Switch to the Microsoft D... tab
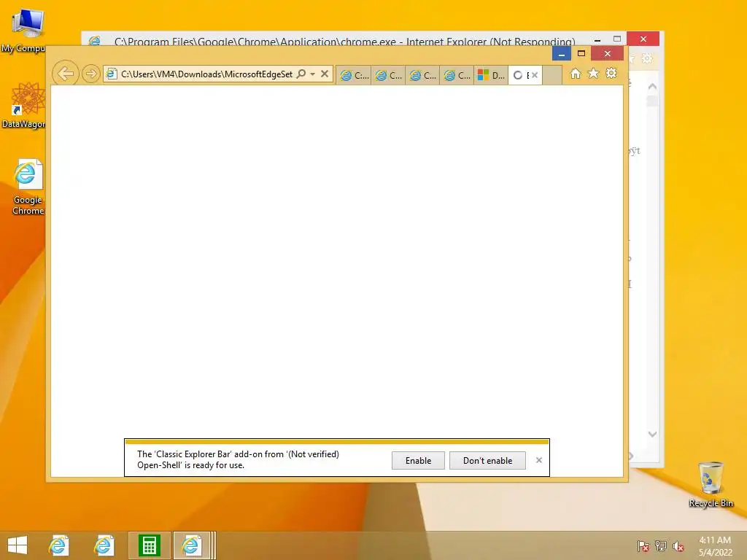The height and width of the screenshot is (560, 747). [x=491, y=75]
